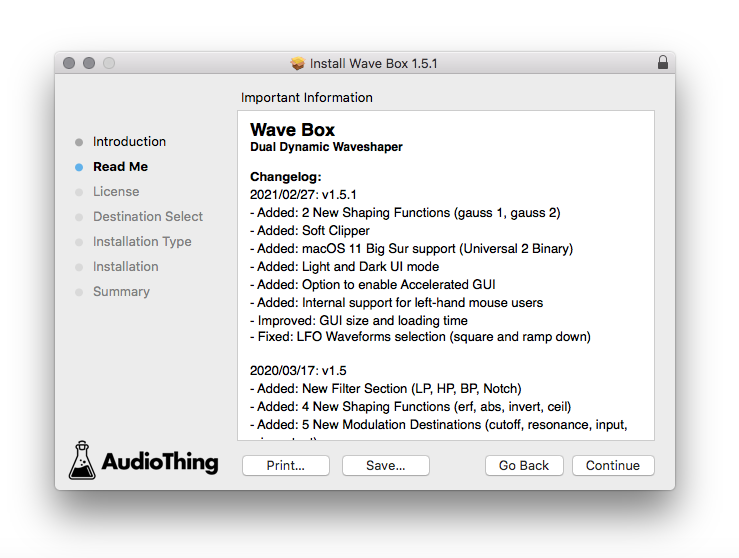Click the Introduction step bullet

79,142
